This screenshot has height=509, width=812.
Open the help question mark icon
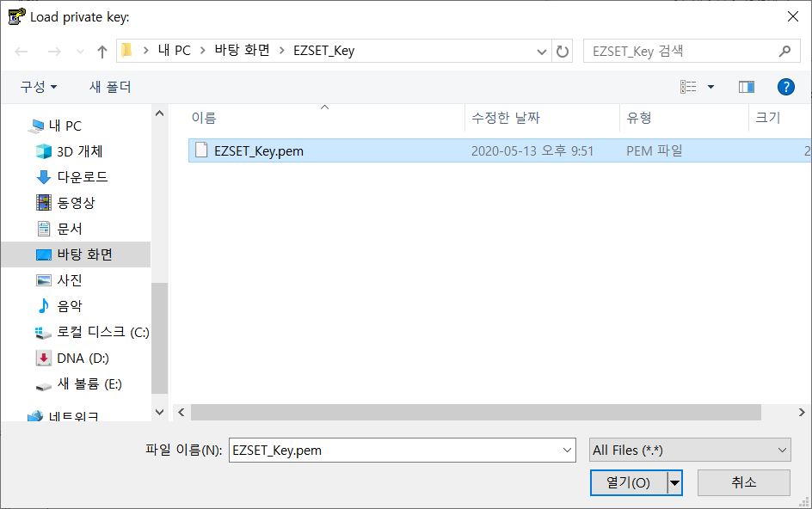784,87
